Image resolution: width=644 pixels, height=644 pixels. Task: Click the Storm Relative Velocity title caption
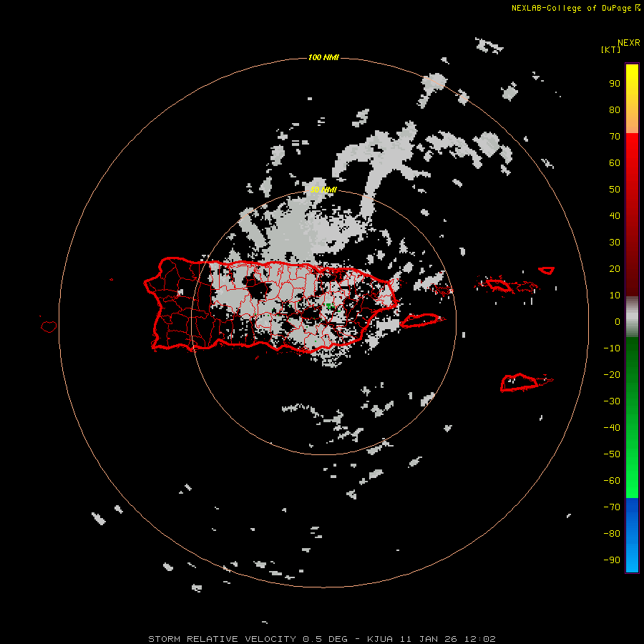(321, 639)
